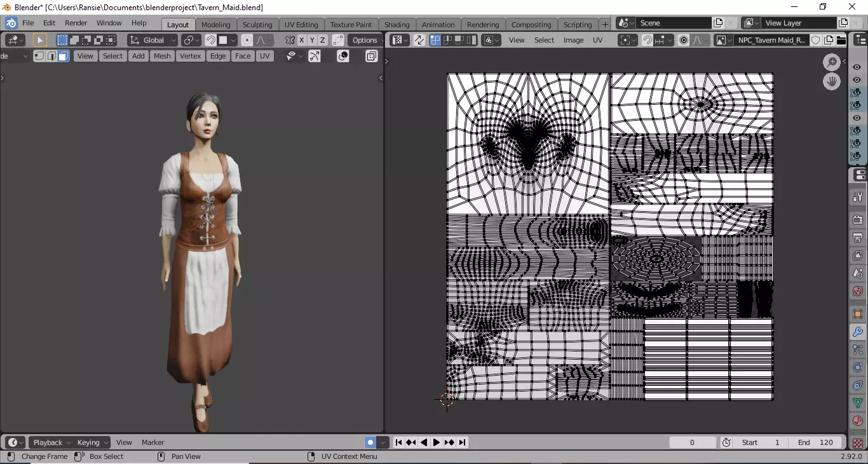Viewport: 868px width, 464px height.
Task: Toggle viewport overlays
Action: pos(343,56)
